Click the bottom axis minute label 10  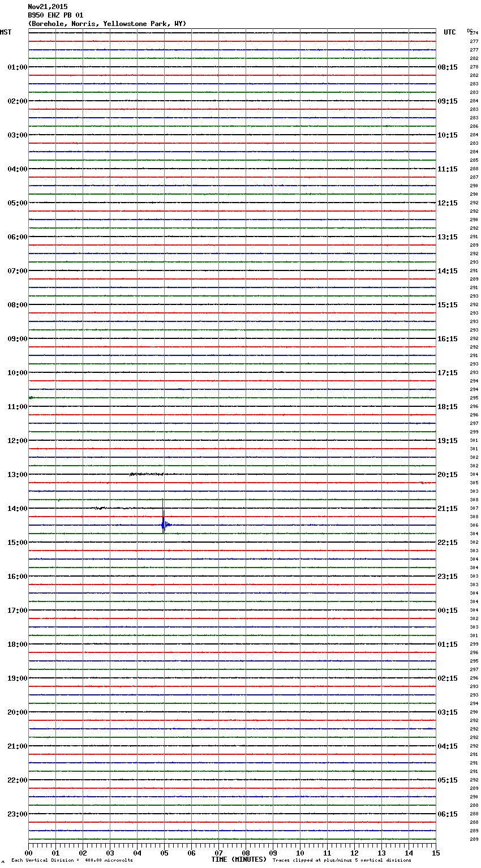tap(300, 853)
